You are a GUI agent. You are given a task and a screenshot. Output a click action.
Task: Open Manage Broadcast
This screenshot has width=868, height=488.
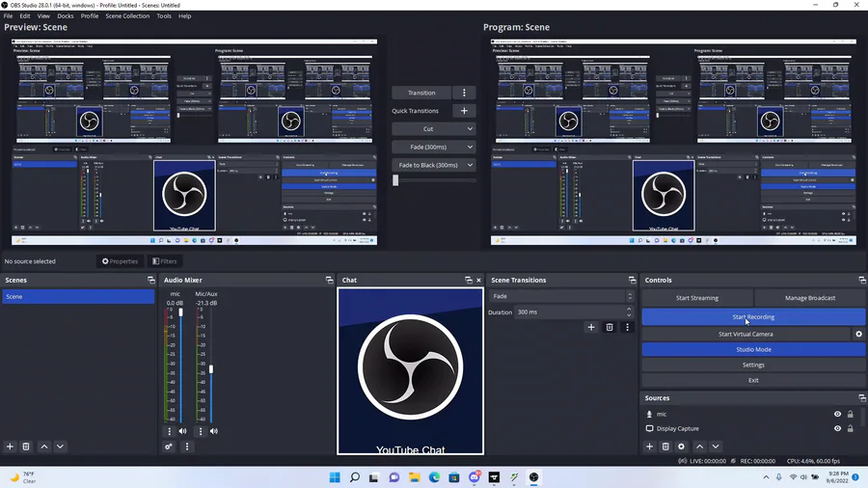tap(810, 298)
